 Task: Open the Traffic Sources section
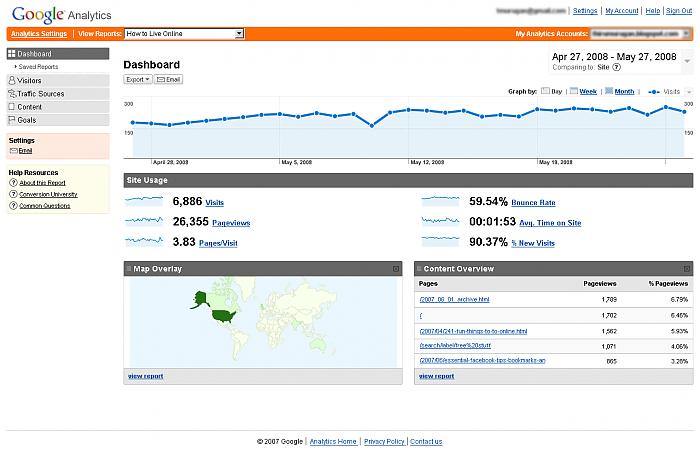coord(58,94)
